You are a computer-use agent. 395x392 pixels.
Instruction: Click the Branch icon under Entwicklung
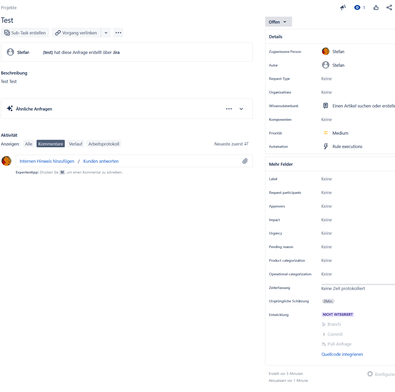click(324, 324)
